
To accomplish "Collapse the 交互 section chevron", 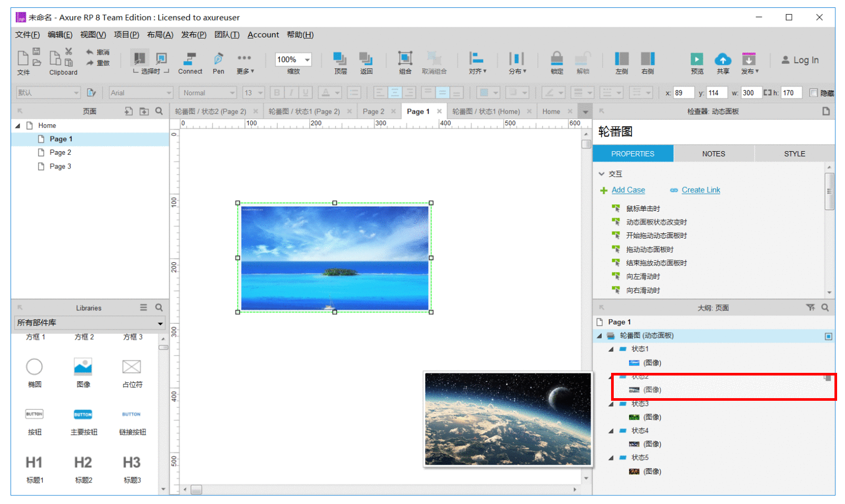I will [x=602, y=174].
